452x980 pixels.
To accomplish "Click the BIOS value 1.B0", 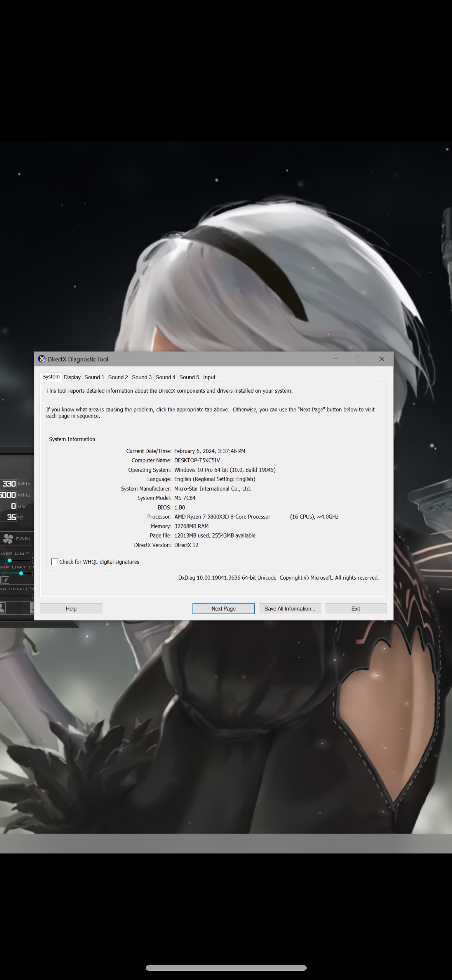I will click(x=179, y=507).
